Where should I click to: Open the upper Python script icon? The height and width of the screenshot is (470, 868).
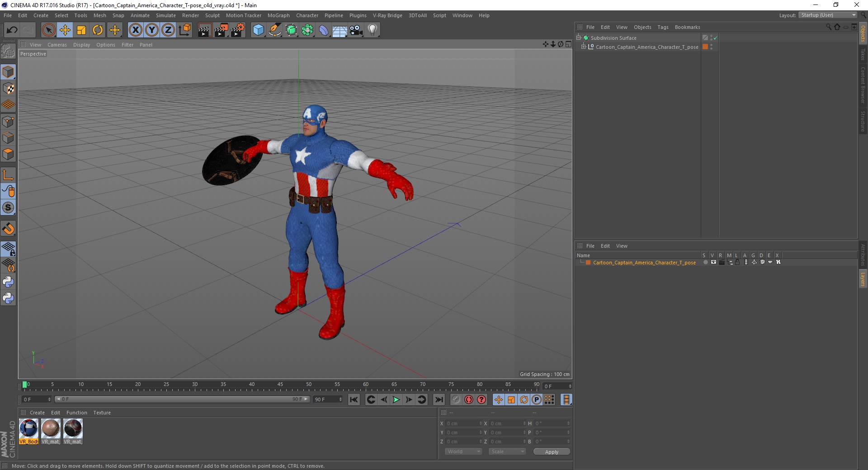click(8, 282)
